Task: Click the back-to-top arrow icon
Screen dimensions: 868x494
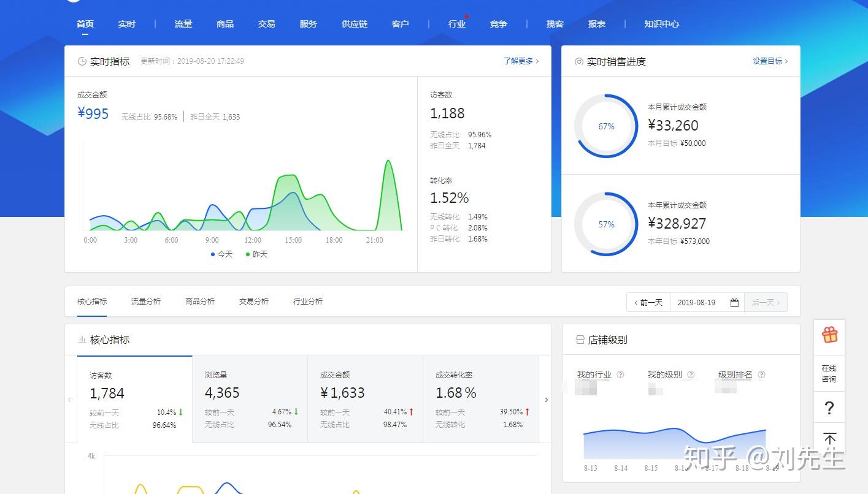Action: 829,439
